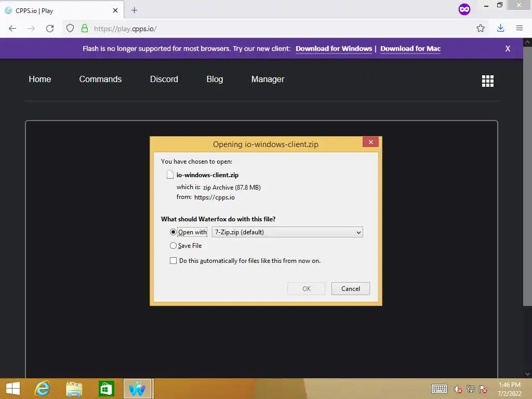Select the Open with radio button
532x399 pixels.
pyautogui.click(x=173, y=232)
